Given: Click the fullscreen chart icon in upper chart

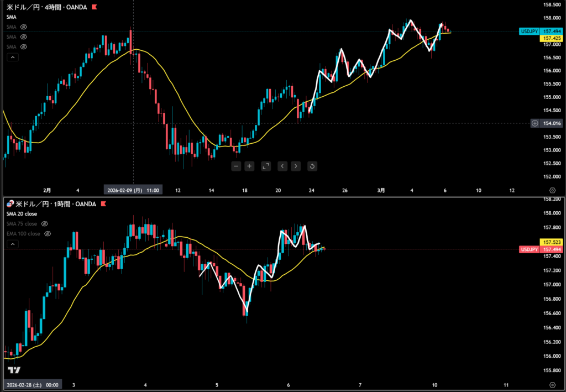Looking at the screenshot, I should (x=265, y=166).
